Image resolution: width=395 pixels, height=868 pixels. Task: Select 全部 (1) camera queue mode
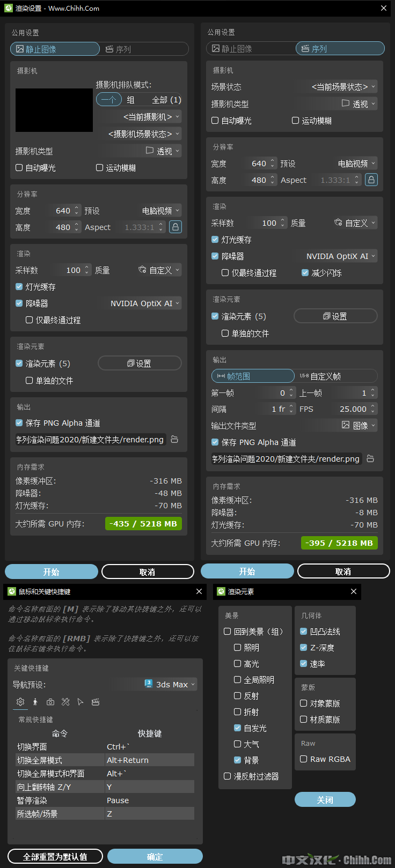pos(166,100)
